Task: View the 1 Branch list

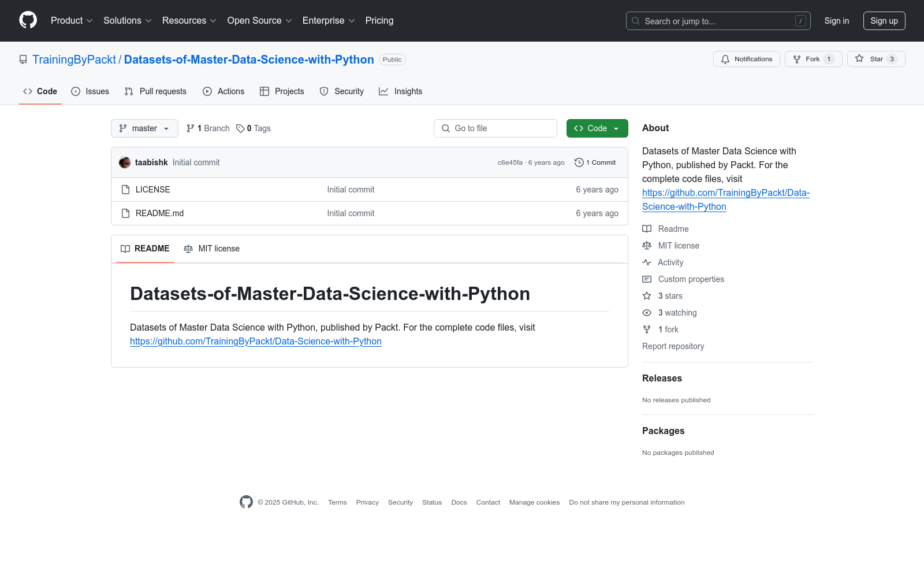Action: [208, 128]
